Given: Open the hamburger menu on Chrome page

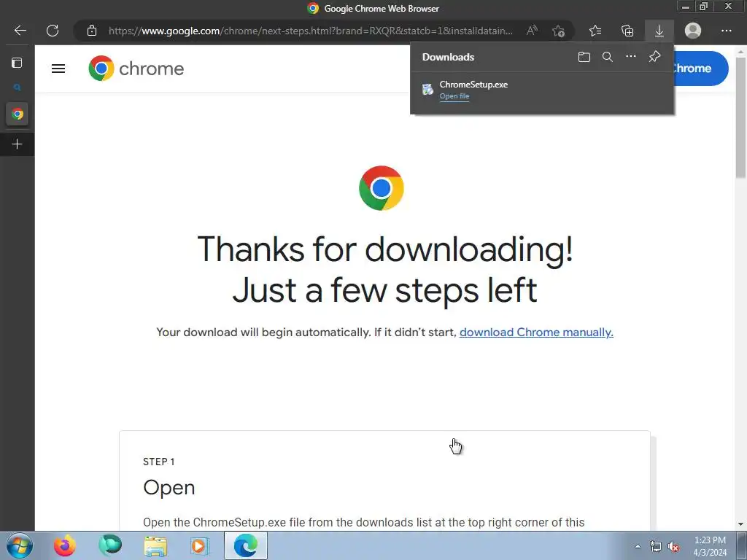Looking at the screenshot, I should [58, 69].
